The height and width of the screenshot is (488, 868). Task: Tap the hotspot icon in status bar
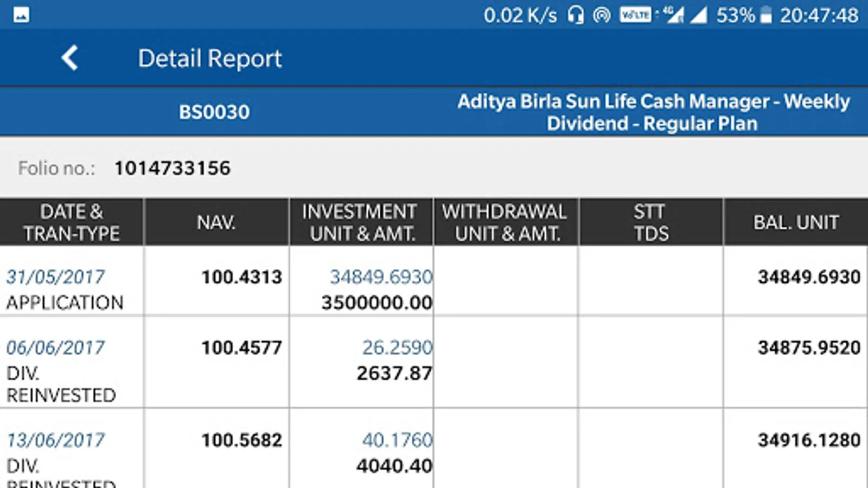tap(602, 15)
